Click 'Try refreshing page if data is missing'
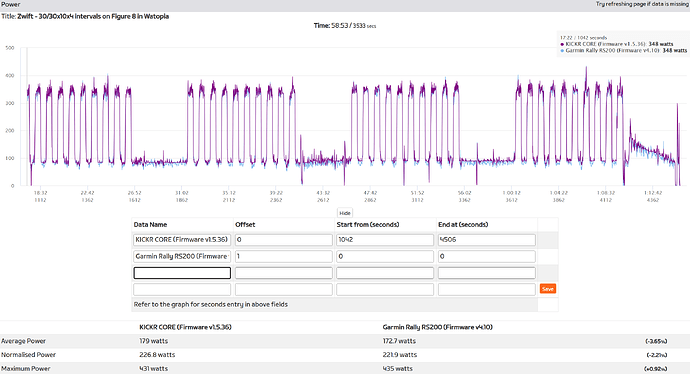The image size is (690, 374). coord(642,4)
